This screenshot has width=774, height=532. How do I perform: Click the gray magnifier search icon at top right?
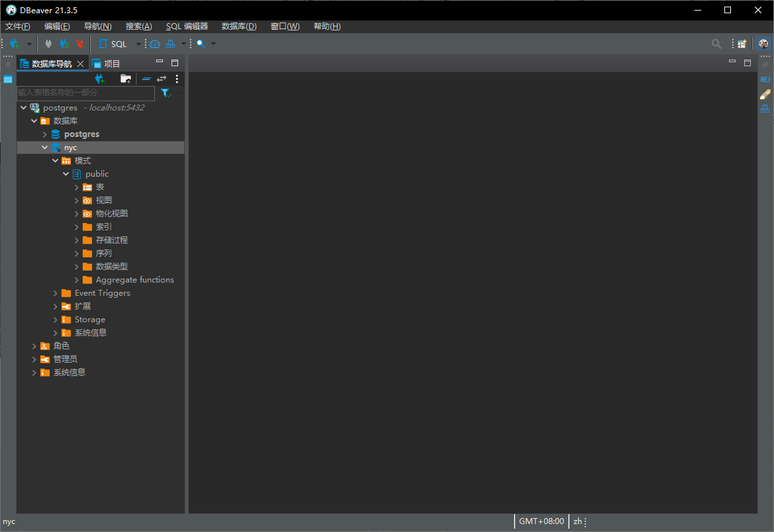716,44
